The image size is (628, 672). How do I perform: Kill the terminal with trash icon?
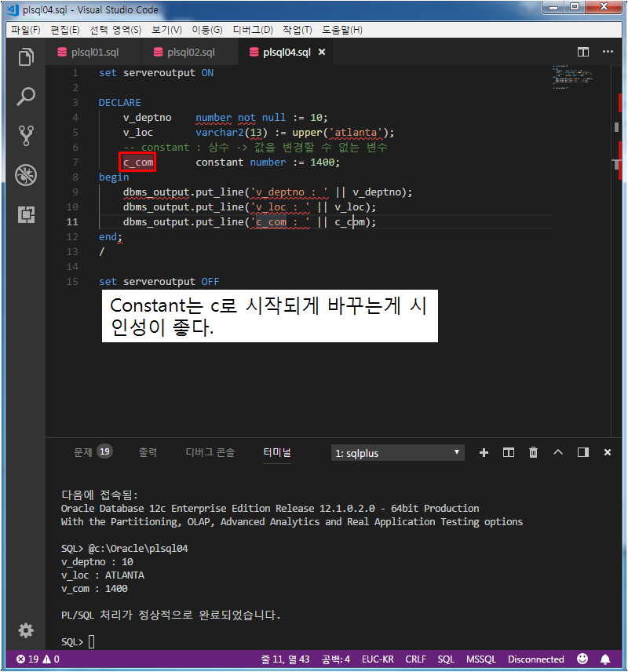coord(533,452)
